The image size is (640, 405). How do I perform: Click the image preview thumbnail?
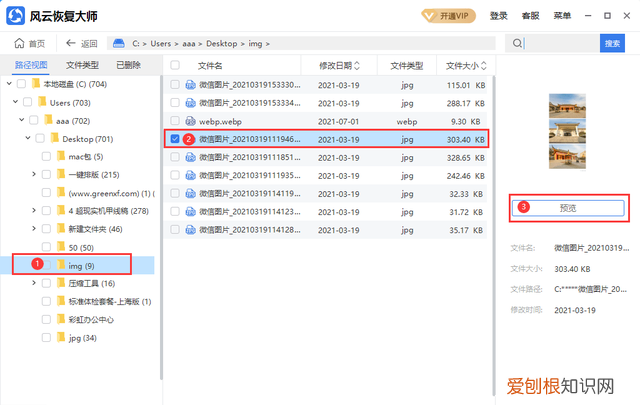click(567, 131)
